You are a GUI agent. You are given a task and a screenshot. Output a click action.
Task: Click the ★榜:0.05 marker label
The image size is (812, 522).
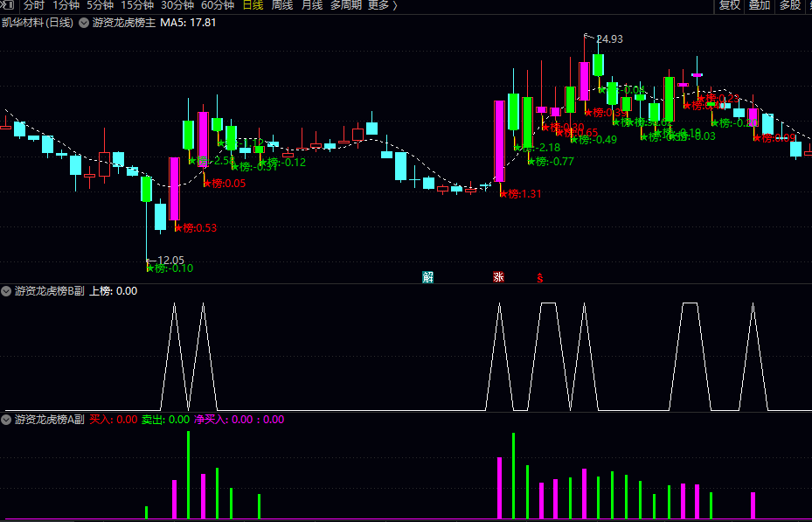225,184
